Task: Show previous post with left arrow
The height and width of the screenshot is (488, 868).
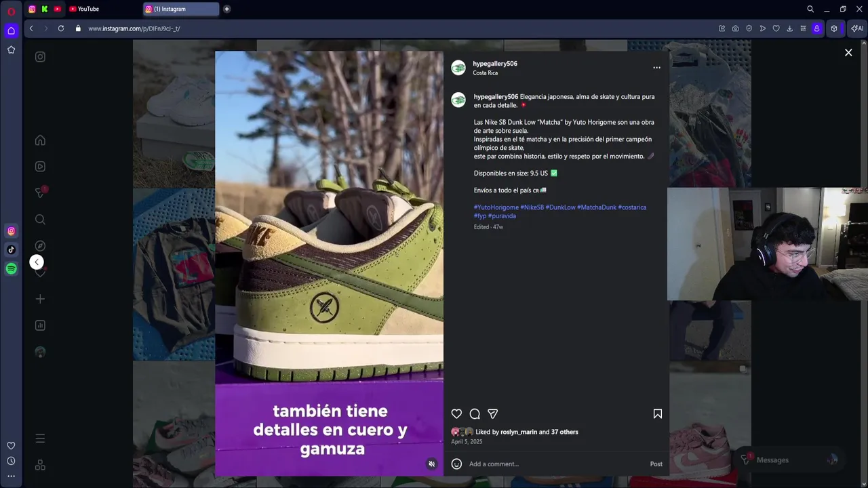Action: (x=37, y=262)
